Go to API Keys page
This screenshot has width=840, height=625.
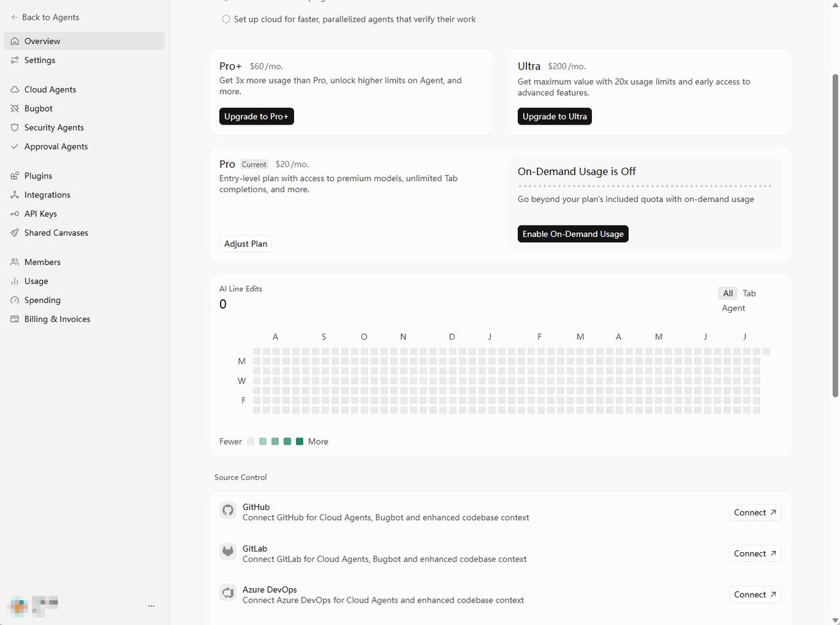[x=84, y=214]
